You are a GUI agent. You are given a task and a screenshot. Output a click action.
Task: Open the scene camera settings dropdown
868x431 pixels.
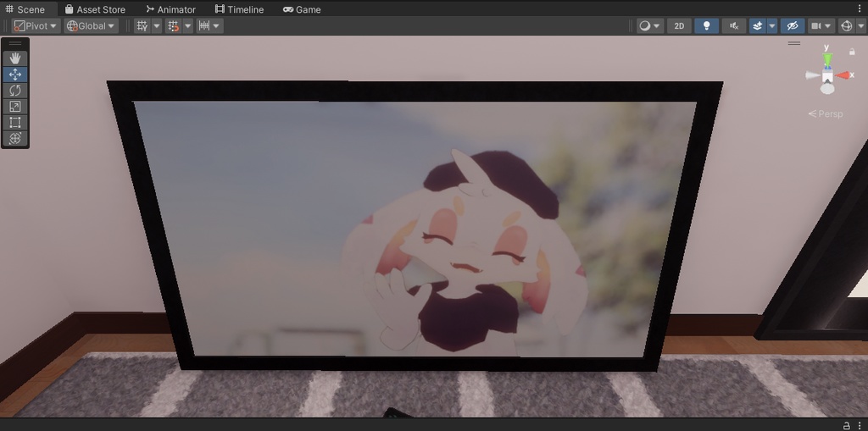pos(821,26)
